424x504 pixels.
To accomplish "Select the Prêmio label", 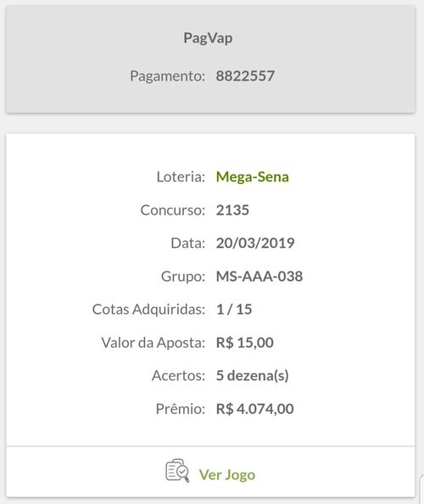I will point(181,409).
